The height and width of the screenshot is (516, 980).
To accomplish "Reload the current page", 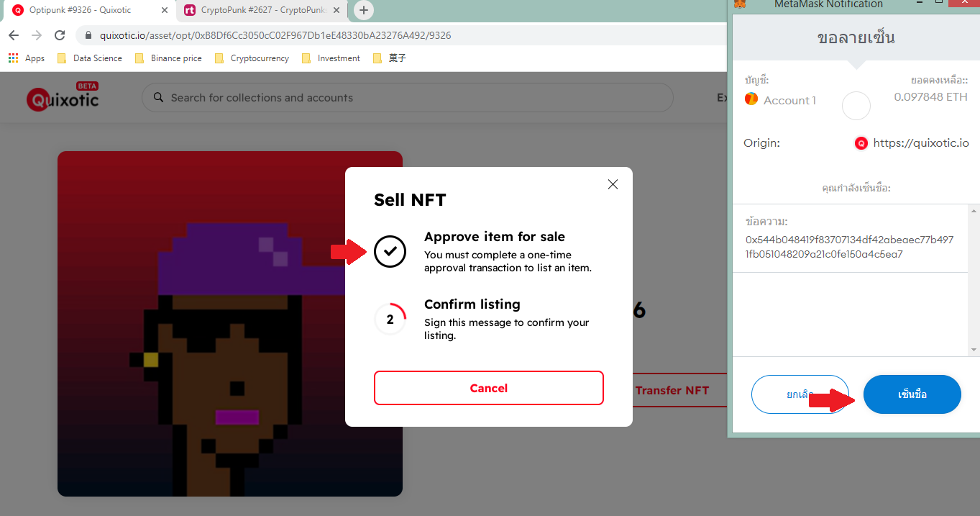I will point(60,35).
